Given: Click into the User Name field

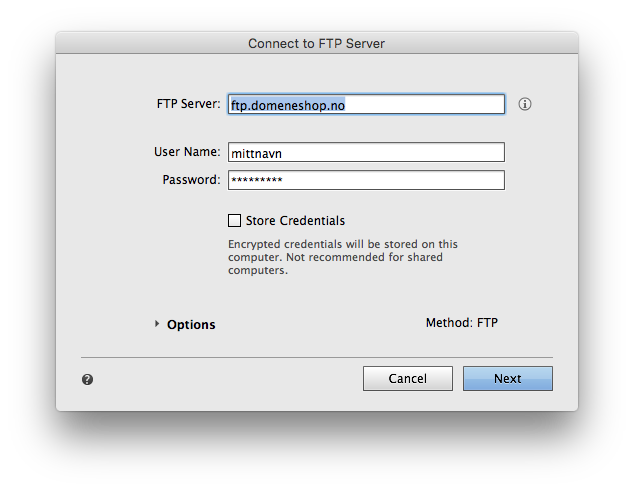Looking at the screenshot, I should (366, 152).
